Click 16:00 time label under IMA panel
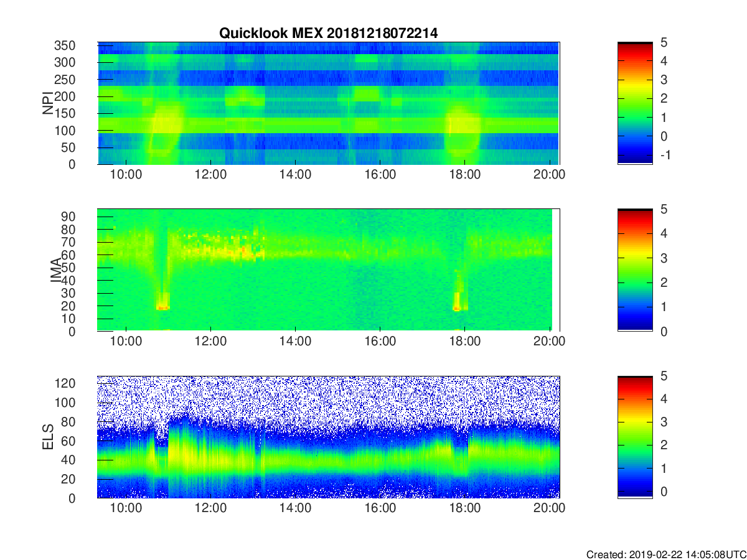The width and height of the screenshot is (747, 560). point(380,342)
